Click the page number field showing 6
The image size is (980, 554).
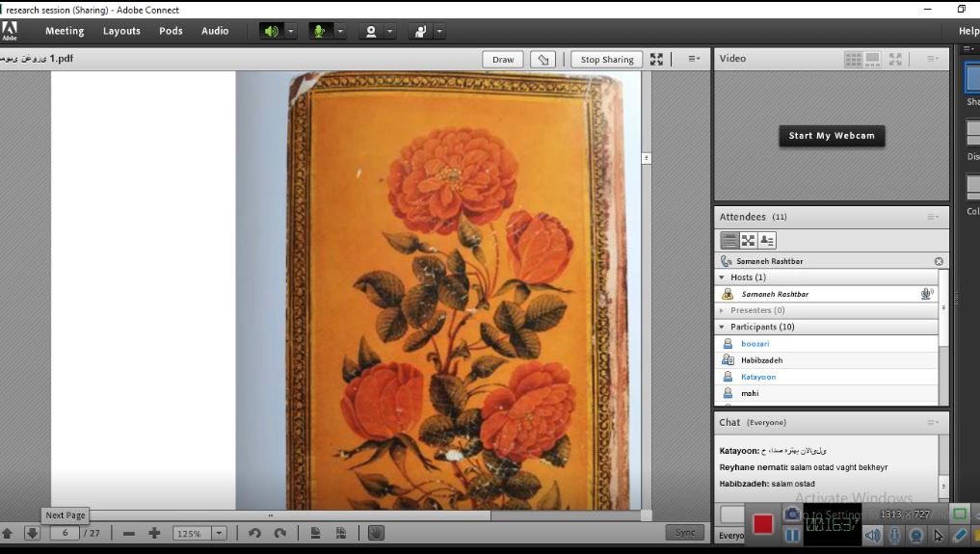click(65, 534)
